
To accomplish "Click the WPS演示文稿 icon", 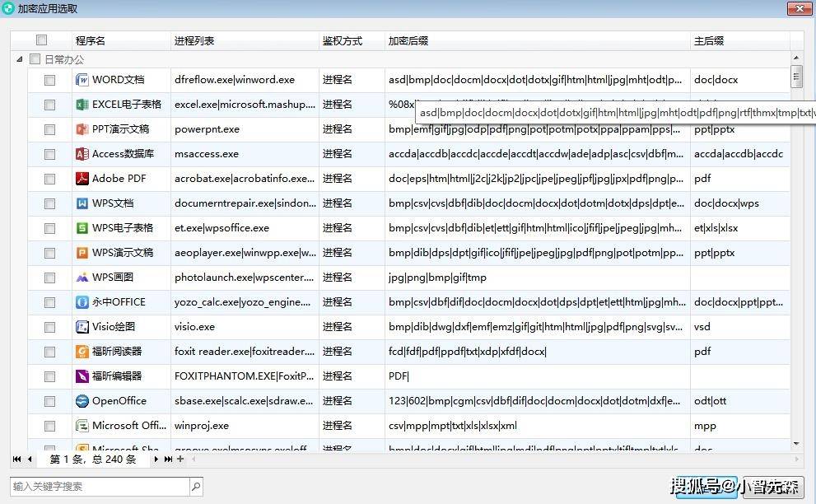I will pyautogui.click(x=82, y=253).
